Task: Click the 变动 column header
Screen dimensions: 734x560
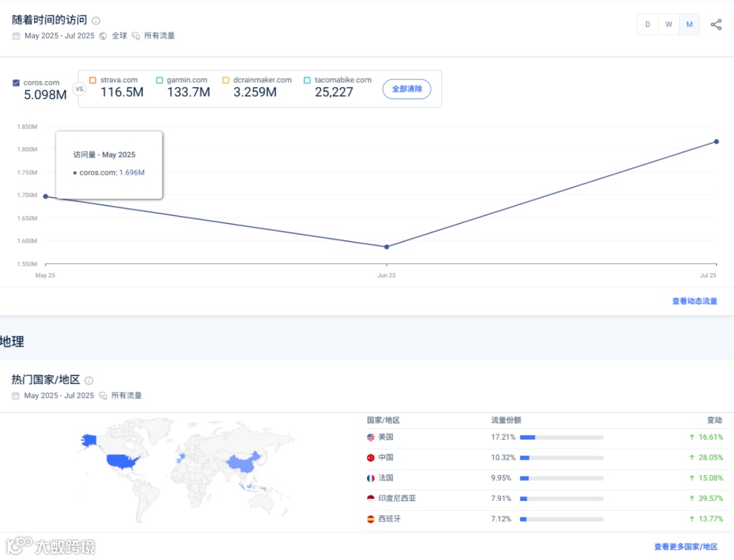Action: tap(714, 420)
